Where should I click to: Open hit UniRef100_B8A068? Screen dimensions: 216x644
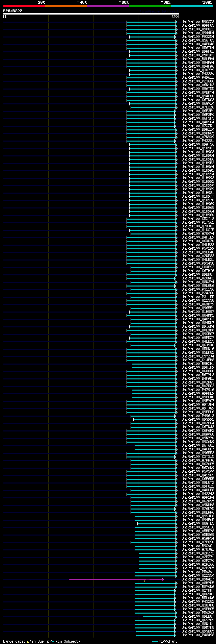[198, 435]
